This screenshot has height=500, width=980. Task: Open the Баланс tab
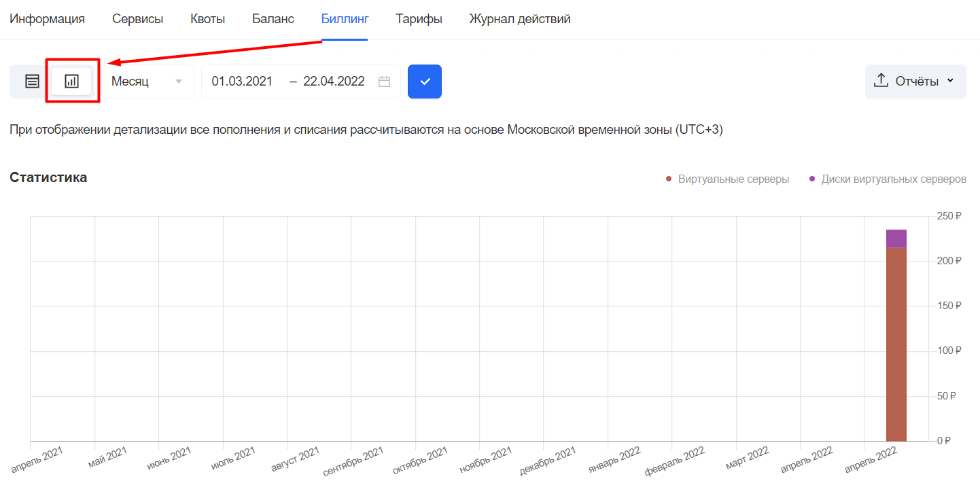(273, 19)
